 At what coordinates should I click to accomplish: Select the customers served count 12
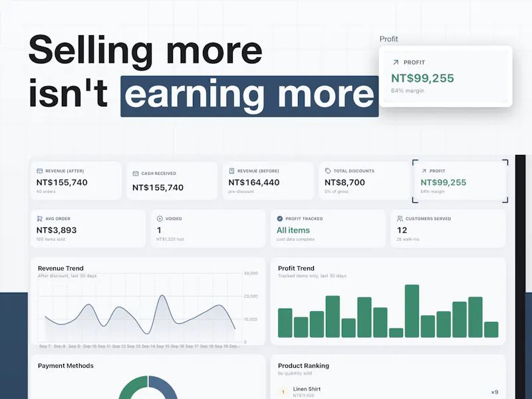(402, 230)
